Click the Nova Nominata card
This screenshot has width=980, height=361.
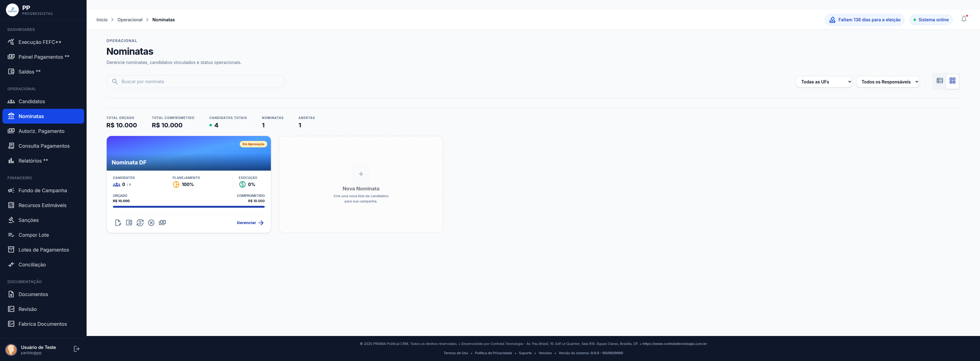[x=361, y=185]
